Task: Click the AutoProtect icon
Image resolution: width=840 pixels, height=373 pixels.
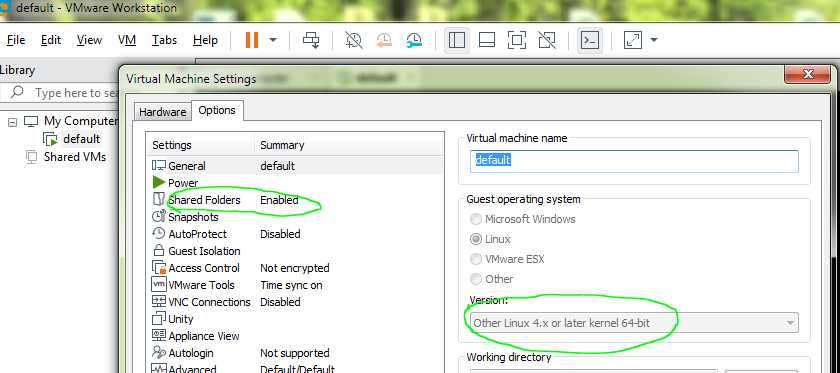Action: (x=159, y=233)
